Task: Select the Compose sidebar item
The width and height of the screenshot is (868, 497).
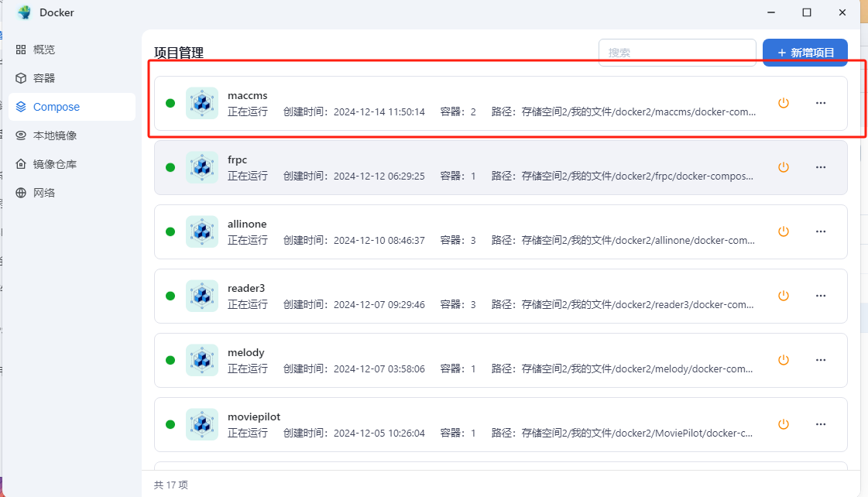Action: tap(71, 107)
